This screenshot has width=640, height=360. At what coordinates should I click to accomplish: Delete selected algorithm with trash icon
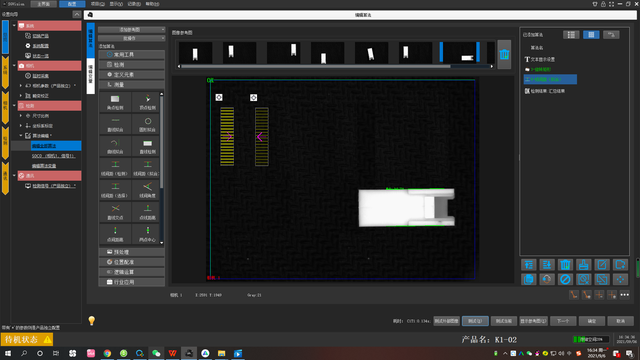[x=565, y=265]
